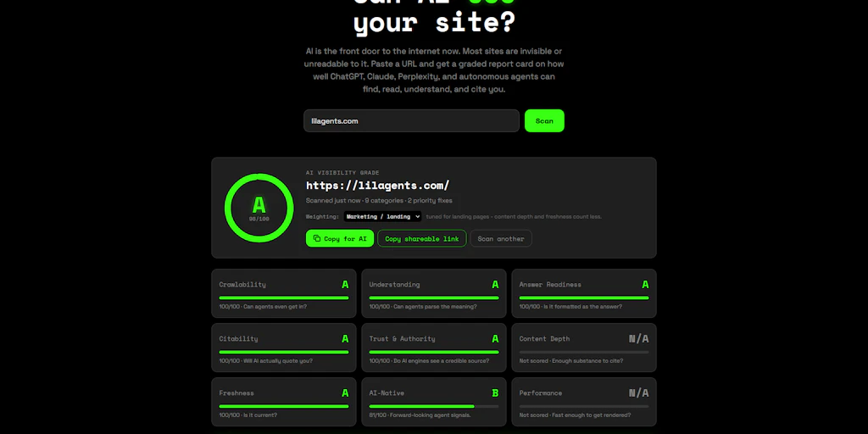Click 'Forward-looking agent signals.' text
Viewport: 868px width, 434px height.
[x=431, y=415]
